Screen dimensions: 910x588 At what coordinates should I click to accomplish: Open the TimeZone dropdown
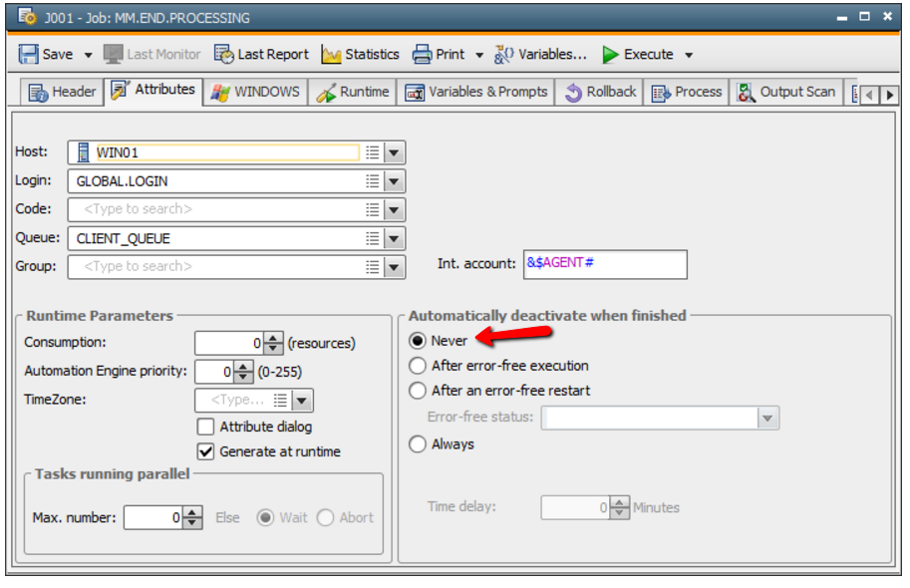click(x=301, y=400)
